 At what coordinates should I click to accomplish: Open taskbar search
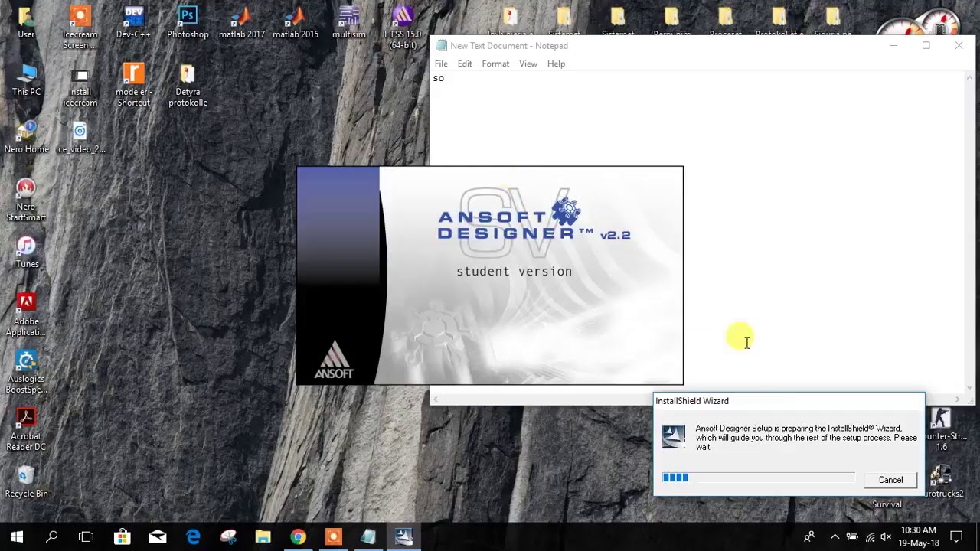click(51, 537)
